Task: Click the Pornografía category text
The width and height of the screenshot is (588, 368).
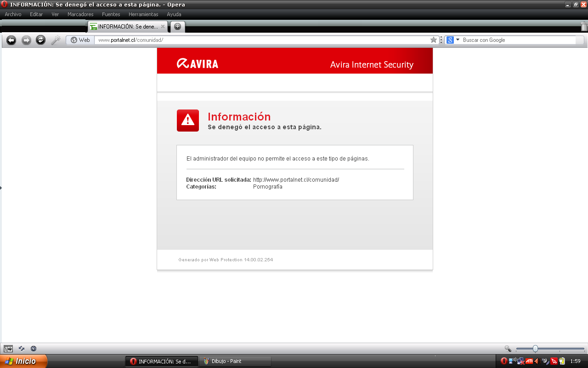Action: (268, 187)
